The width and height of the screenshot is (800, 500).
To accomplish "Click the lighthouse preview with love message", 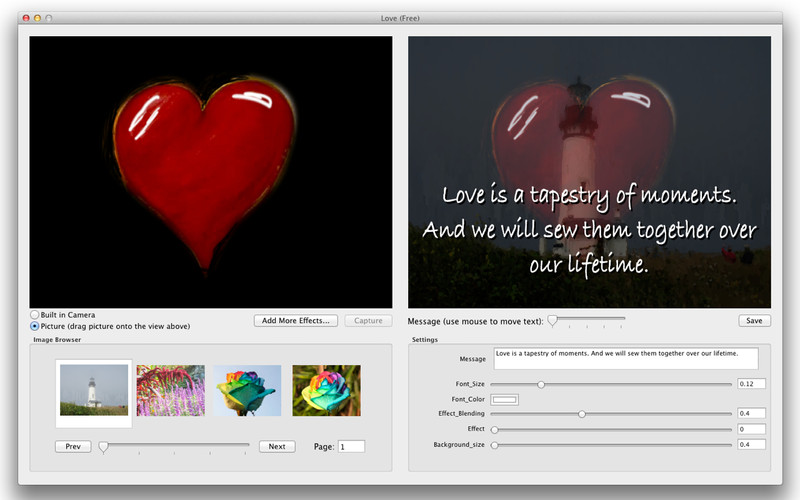I will (589, 172).
